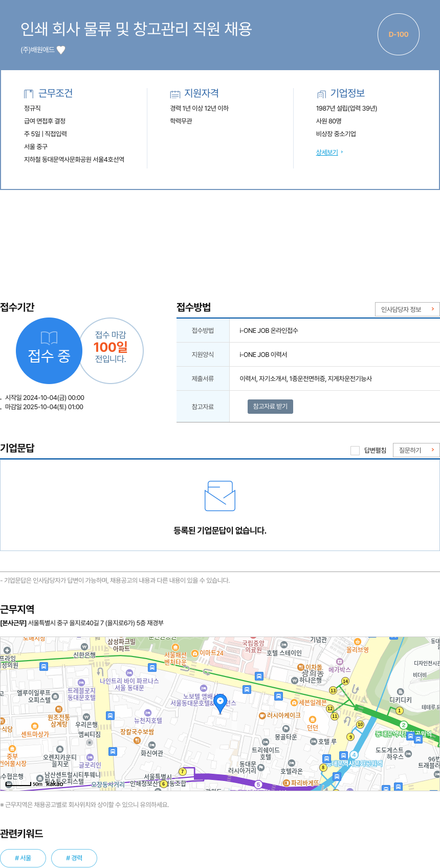Click the 질문하기 button
The image size is (440, 868).
[x=416, y=450]
